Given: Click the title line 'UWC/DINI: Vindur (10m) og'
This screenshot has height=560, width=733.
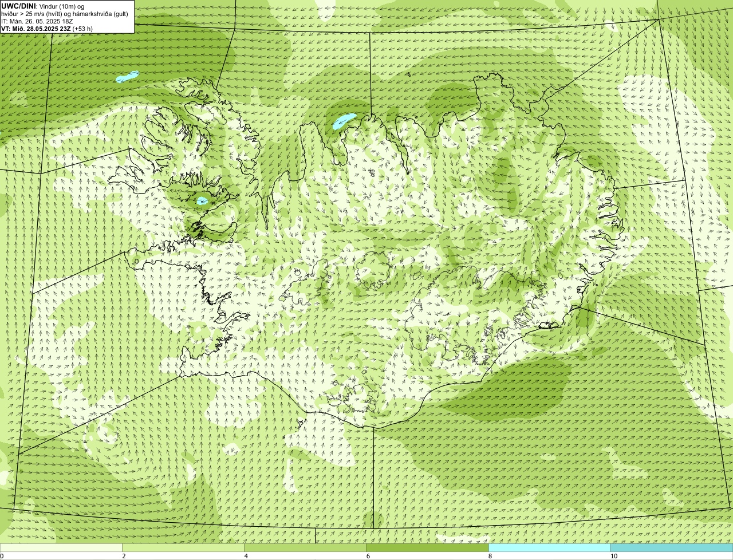Looking at the screenshot, I should [x=43, y=6].
